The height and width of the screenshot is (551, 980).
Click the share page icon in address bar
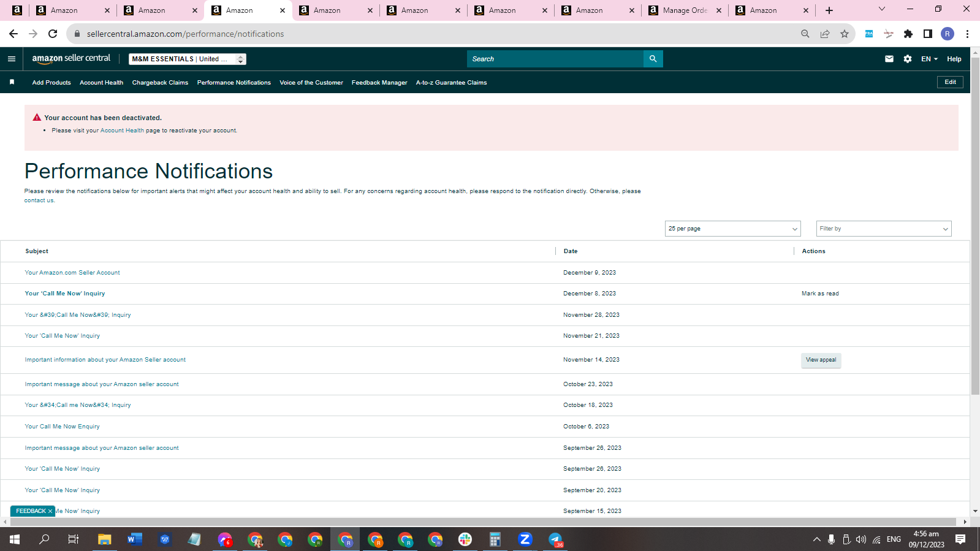(825, 34)
